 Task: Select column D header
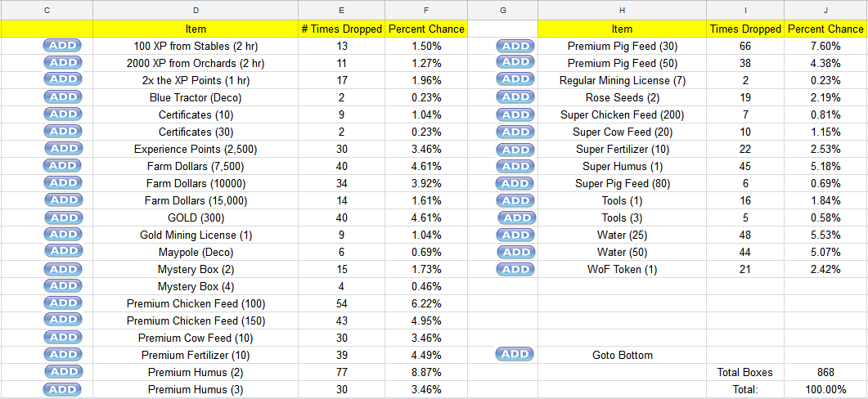coord(196,11)
